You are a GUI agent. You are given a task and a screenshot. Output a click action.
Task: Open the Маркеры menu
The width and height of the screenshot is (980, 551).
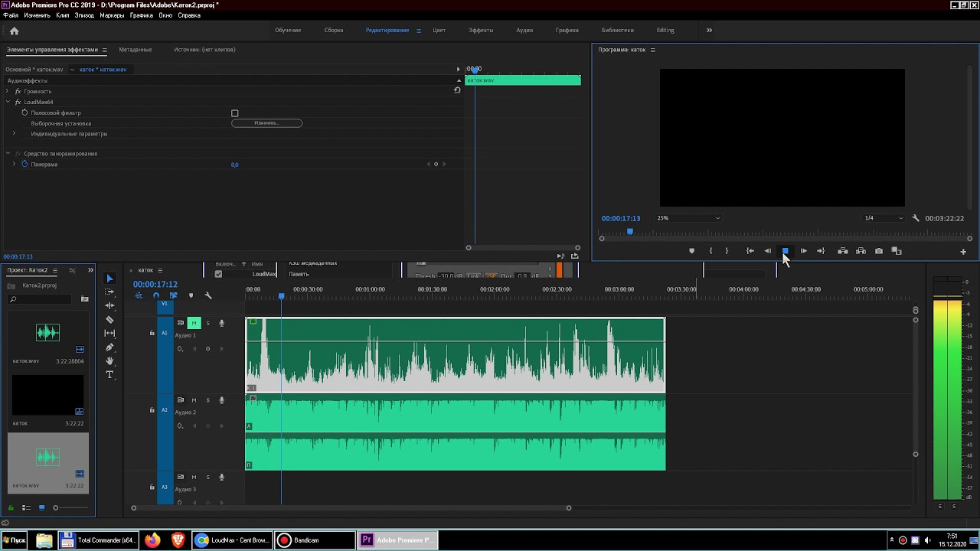tap(112, 15)
